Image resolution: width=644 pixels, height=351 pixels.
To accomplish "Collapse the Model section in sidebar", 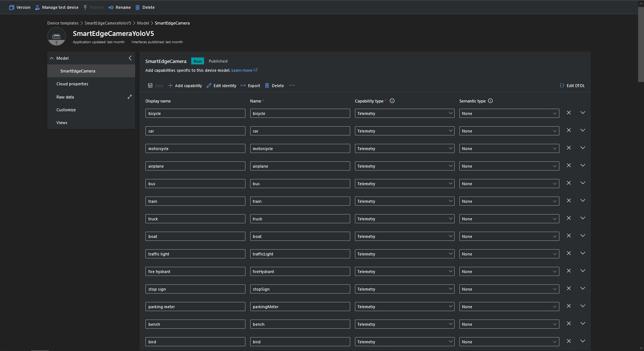I will (52, 58).
